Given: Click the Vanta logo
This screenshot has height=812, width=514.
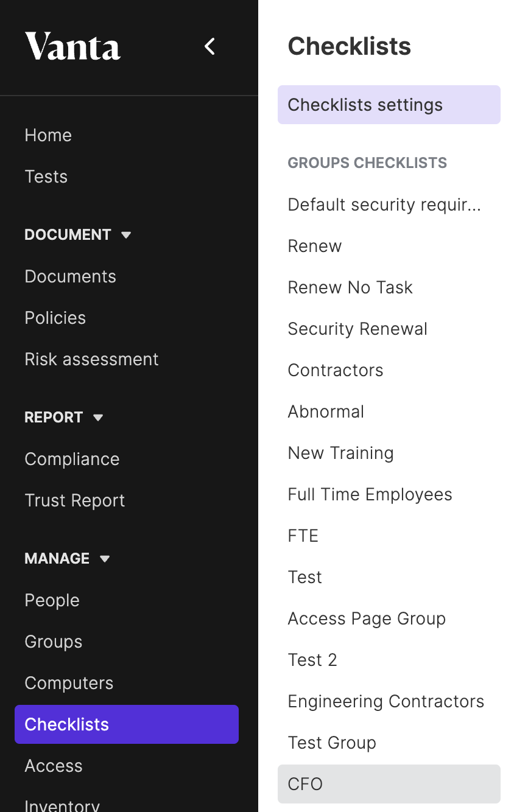Looking at the screenshot, I should tap(72, 46).
